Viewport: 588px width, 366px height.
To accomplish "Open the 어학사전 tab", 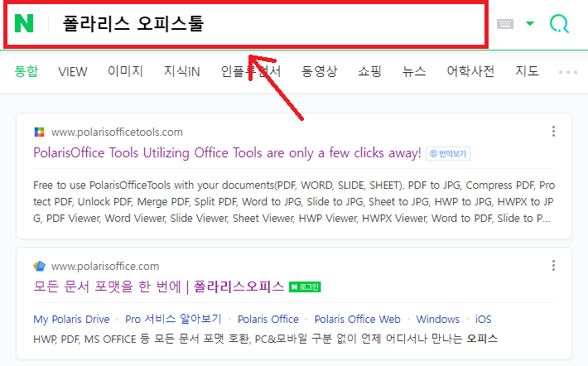I will click(470, 71).
